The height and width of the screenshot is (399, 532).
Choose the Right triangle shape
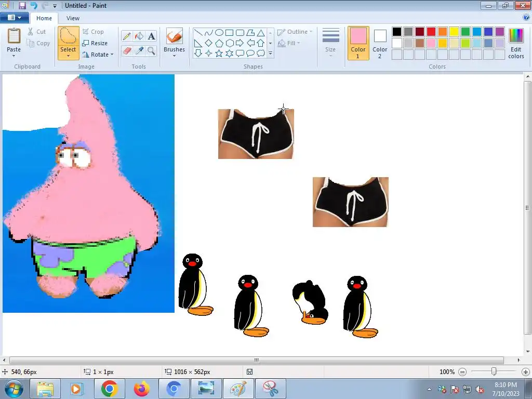(198, 43)
